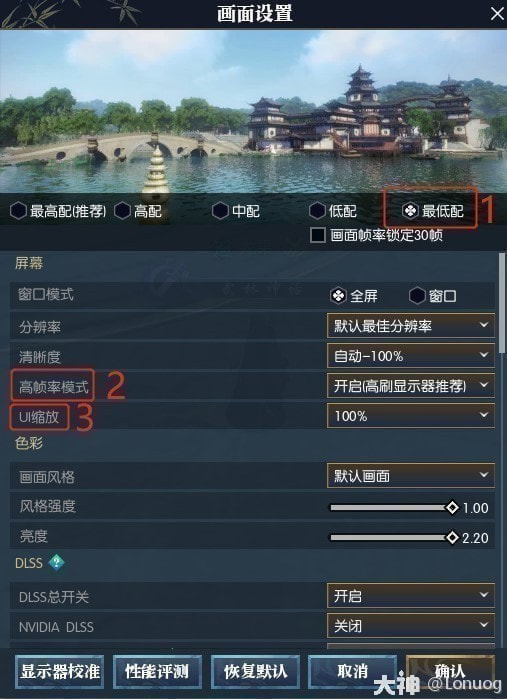Click the 亮度 slider handle
The width and height of the screenshot is (507, 699).
click(452, 537)
